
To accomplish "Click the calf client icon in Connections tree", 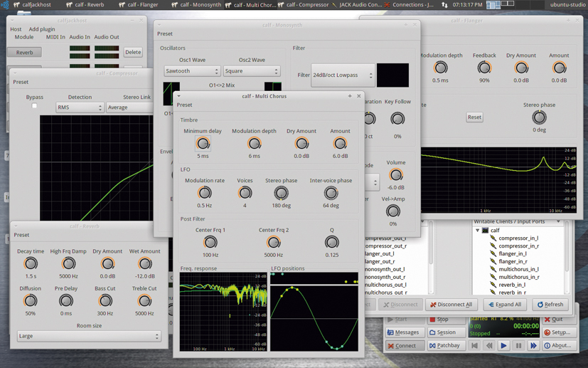I will point(485,230).
